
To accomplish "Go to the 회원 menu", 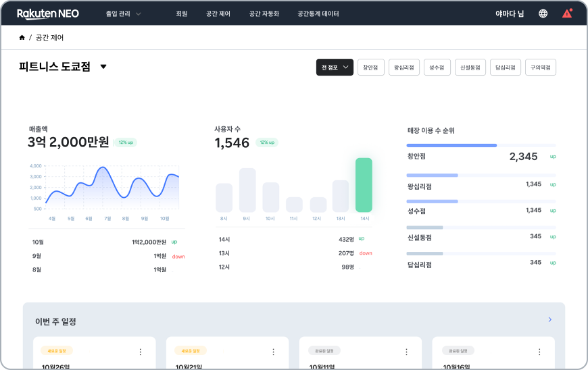I will [x=181, y=14].
